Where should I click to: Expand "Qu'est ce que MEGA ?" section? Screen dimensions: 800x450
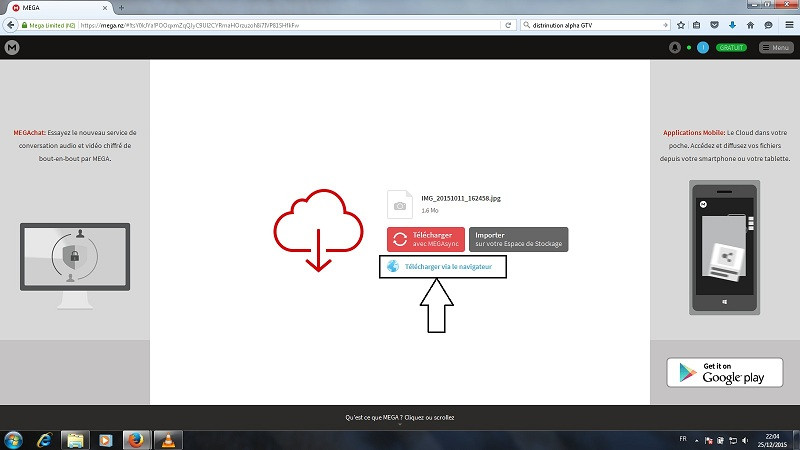(x=399, y=418)
